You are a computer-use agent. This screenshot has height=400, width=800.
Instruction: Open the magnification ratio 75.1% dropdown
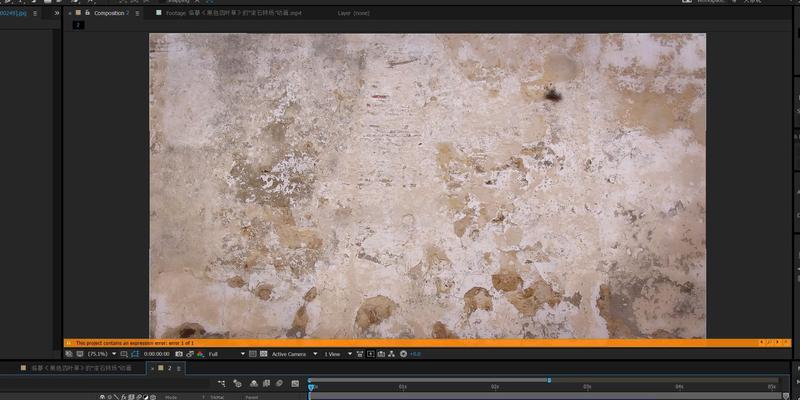102,354
